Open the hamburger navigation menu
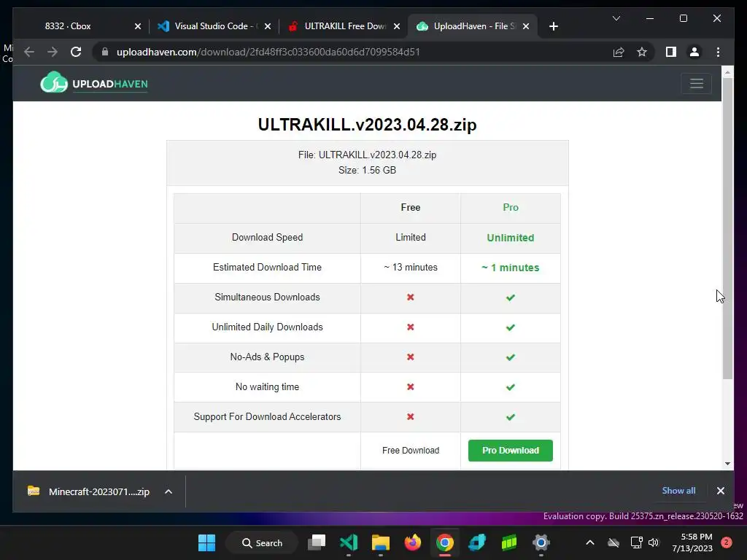Image resolution: width=747 pixels, height=560 pixels. tap(696, 84)
